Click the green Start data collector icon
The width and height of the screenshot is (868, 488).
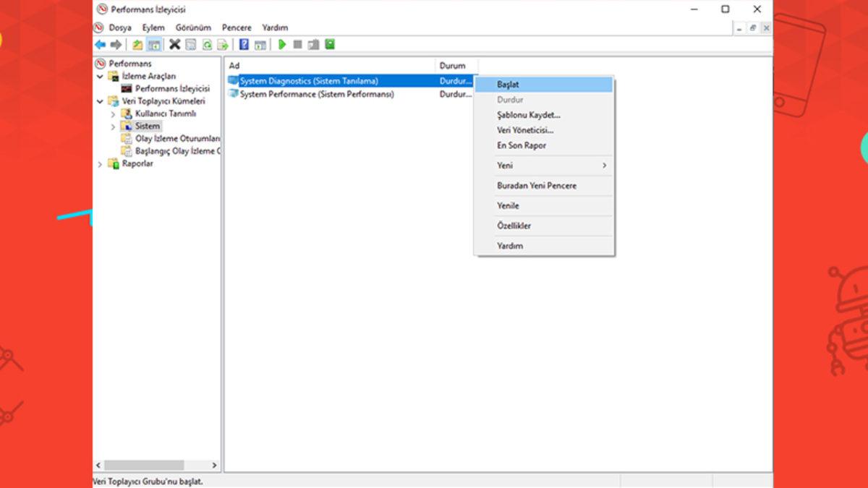(281, 44)
